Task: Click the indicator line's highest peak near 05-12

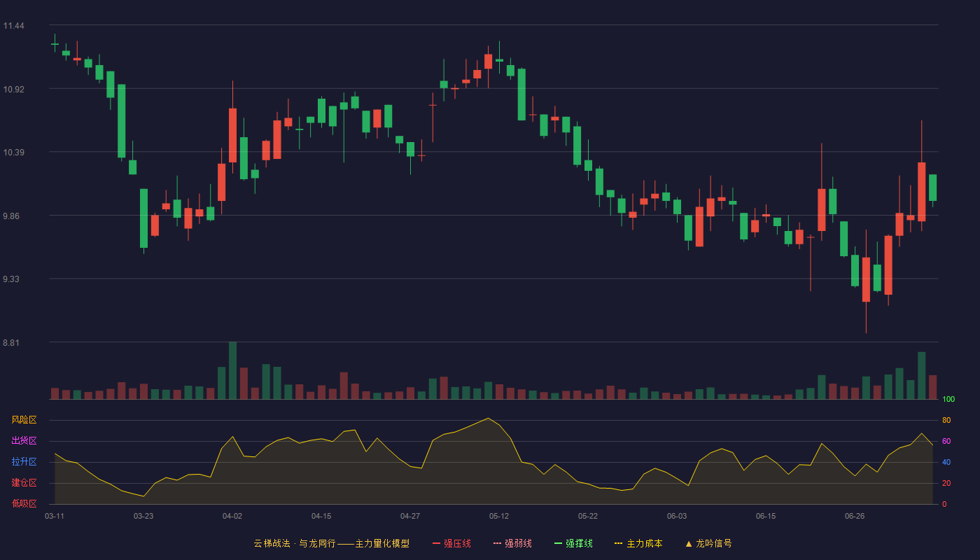Action: point(488,419)
